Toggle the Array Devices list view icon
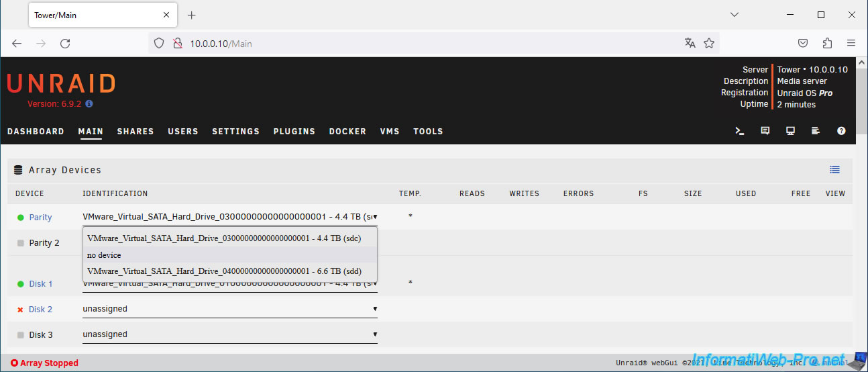868x372 pixels. click(834, 170)
